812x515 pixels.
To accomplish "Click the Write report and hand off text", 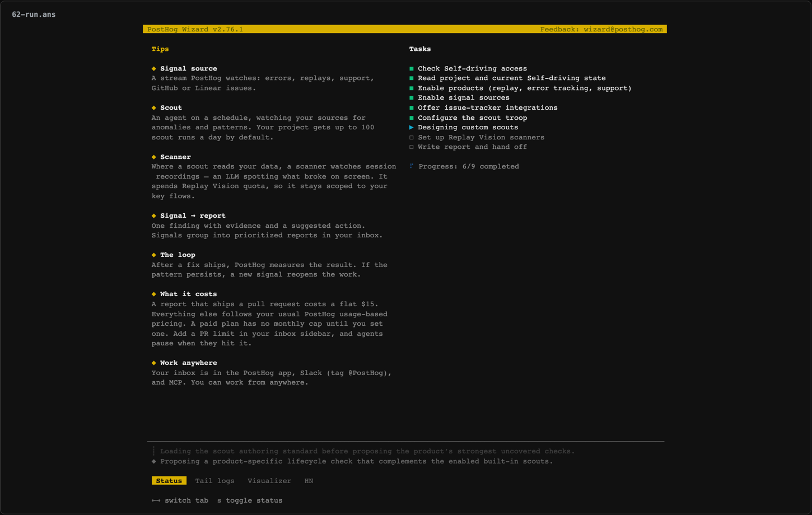I will point(472,147).
